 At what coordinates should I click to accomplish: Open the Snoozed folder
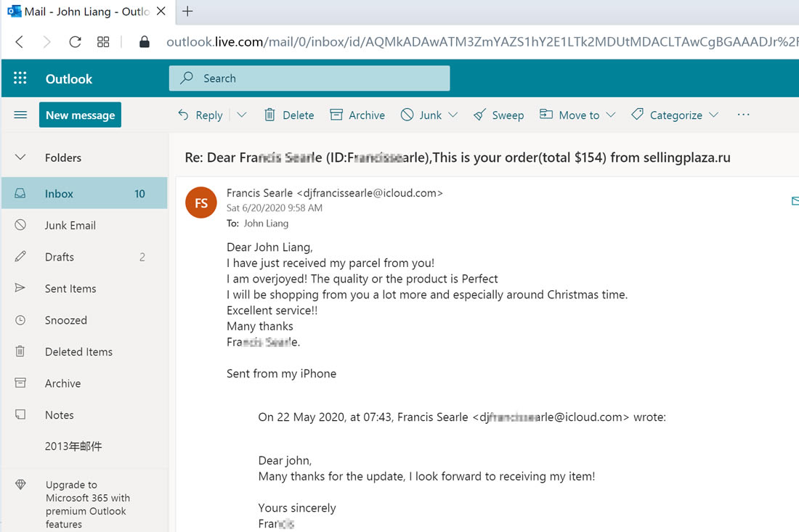click(x=84, y=320)
